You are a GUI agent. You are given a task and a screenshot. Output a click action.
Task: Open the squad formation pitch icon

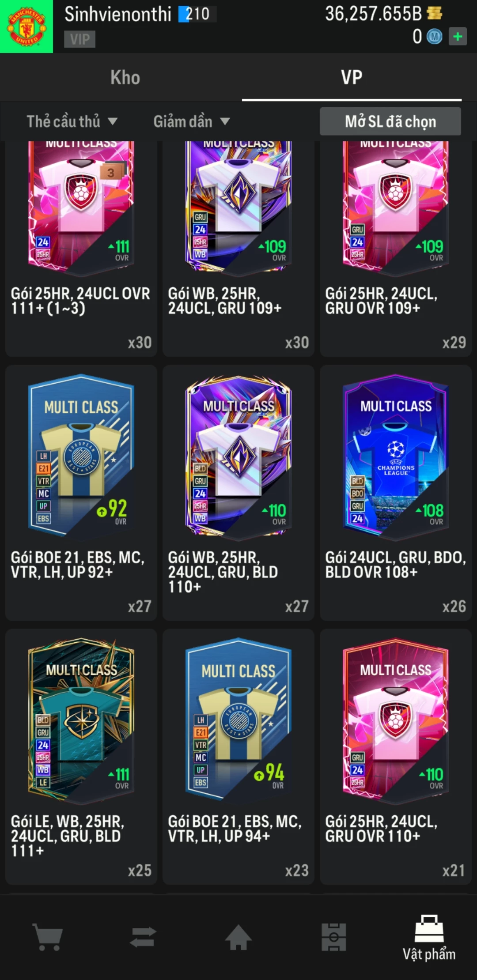click(334, 937)
